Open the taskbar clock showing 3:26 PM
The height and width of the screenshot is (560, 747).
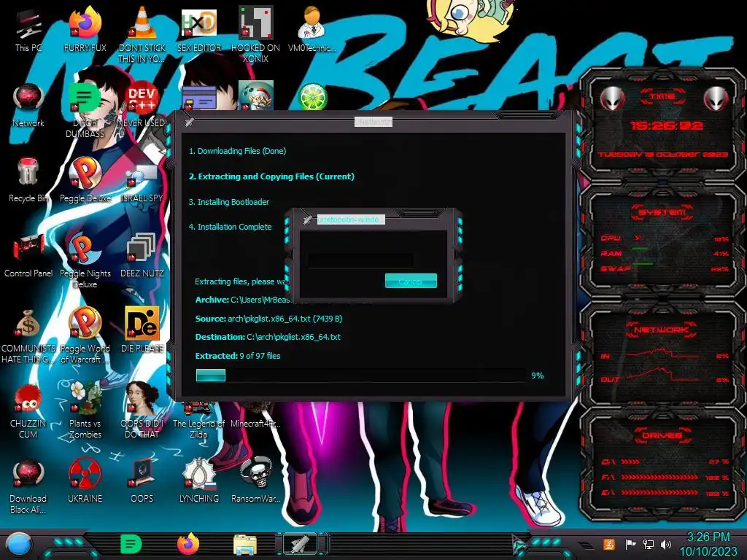coord(708,544)
